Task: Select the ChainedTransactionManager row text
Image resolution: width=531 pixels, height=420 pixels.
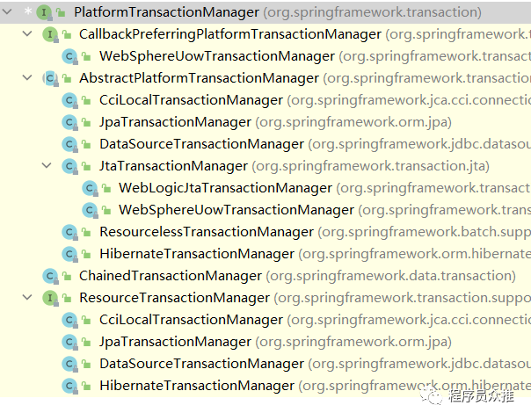Action: pos(171,276)
